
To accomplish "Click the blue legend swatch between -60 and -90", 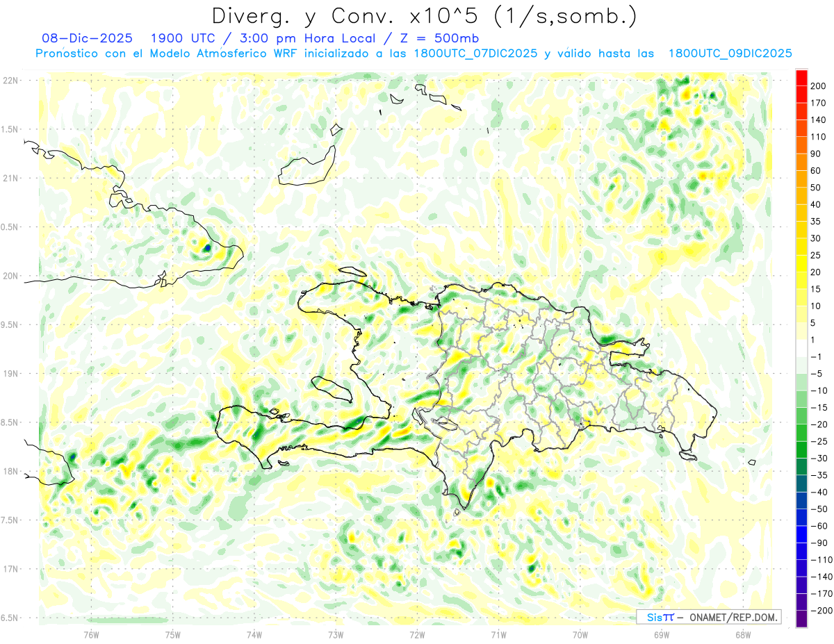I will point(801,534).
